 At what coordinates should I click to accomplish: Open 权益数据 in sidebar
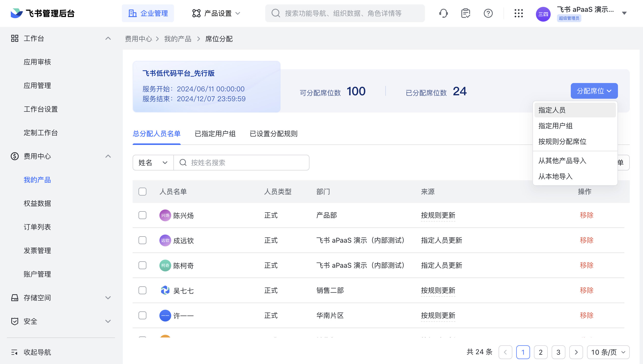(x=37, y=204)
